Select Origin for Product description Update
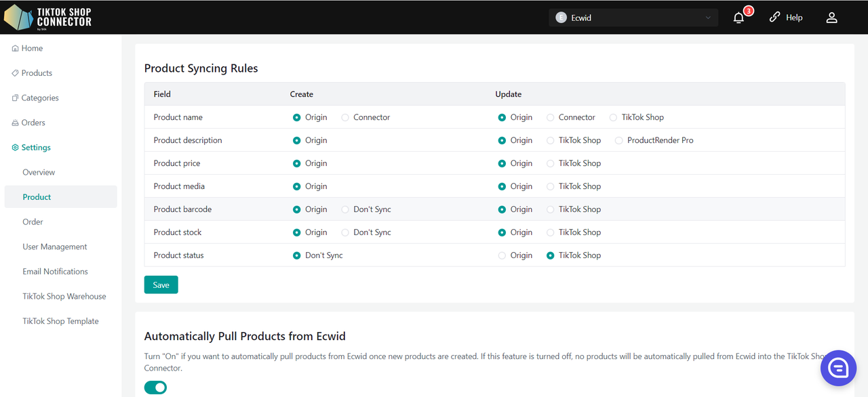The height and width of the screenshot is (397, 868). tap(502, 140)
